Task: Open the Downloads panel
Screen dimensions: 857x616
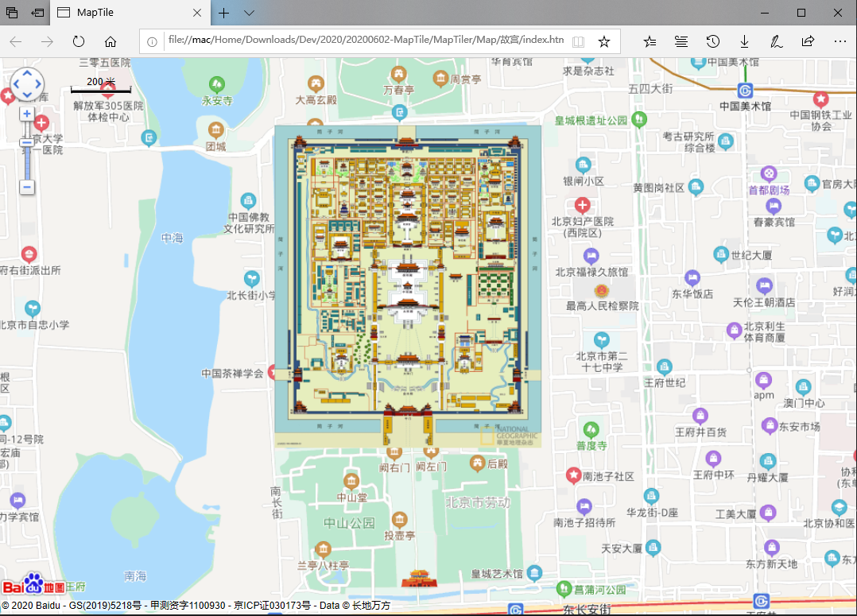Action: point(744,41)
